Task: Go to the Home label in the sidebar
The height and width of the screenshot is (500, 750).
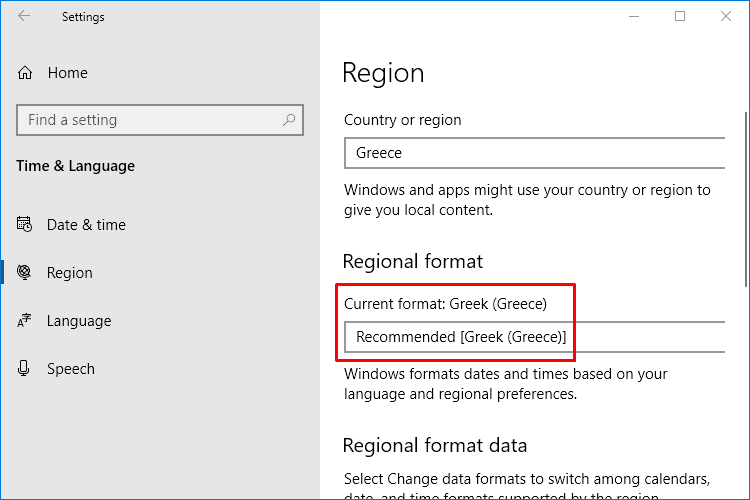Action: (x=67, y=73)
